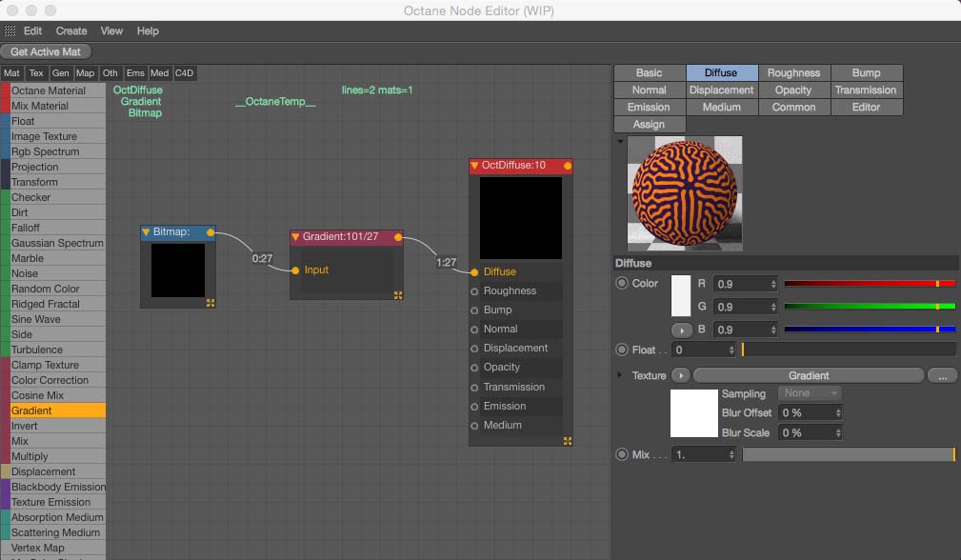Click the red R channel slider
This screenshot has width=961, height=560.
(x=870, y=284)
